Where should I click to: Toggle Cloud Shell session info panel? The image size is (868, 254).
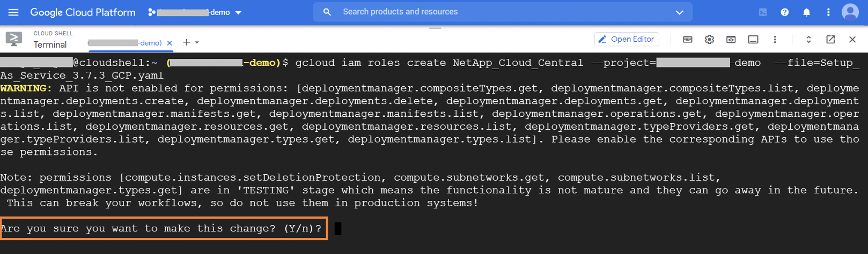tap(753, 40)
